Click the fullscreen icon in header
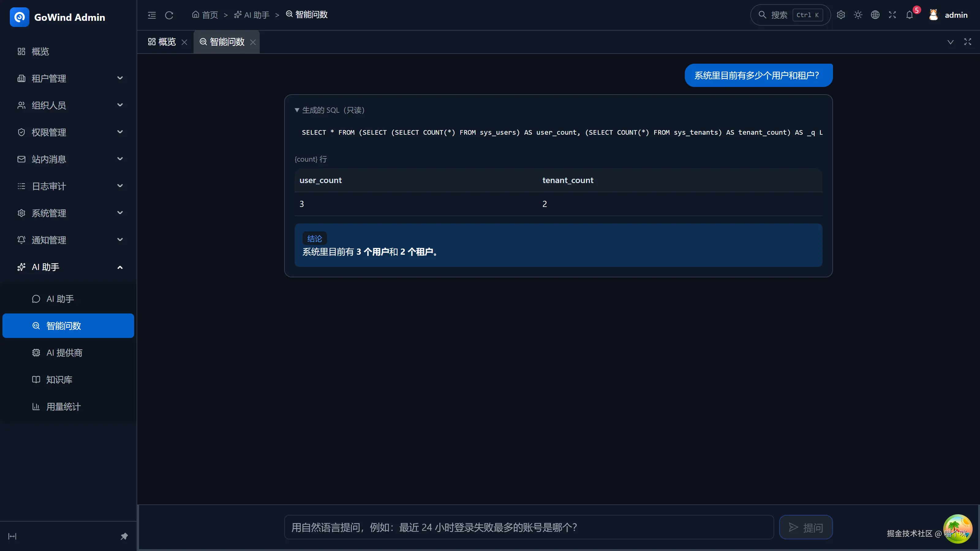This screenshot has height=551, width=980. (x=892, y=15)
